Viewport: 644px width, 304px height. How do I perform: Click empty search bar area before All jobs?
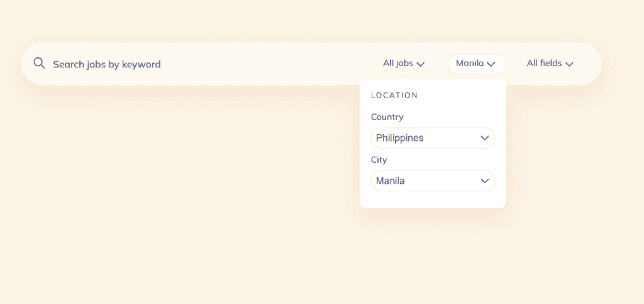[x=270, y=64]
